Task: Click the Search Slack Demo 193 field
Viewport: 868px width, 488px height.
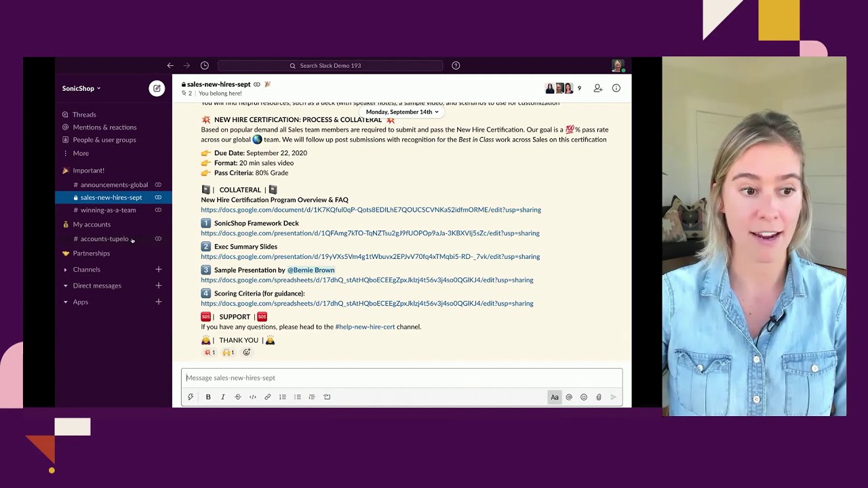Action: click(330, 66)
